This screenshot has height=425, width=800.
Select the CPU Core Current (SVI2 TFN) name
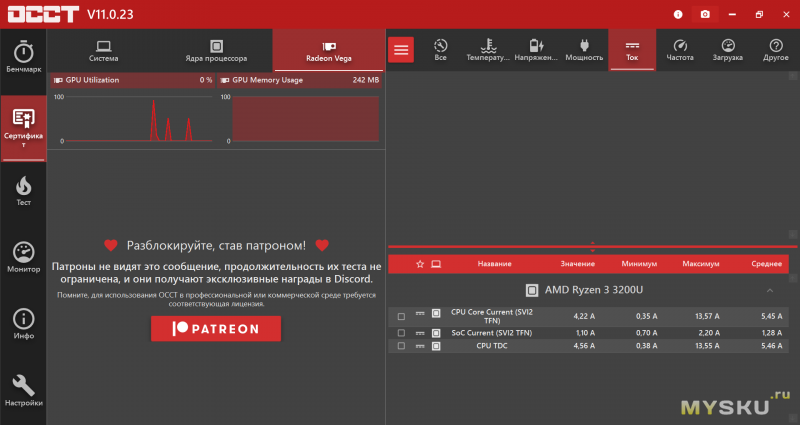click(492, 316)
